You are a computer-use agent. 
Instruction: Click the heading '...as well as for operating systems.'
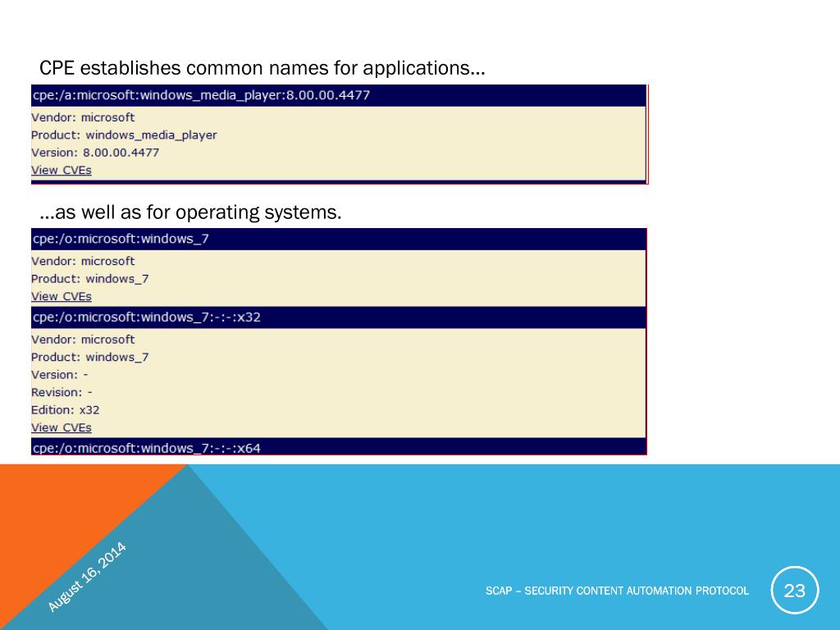190,212
